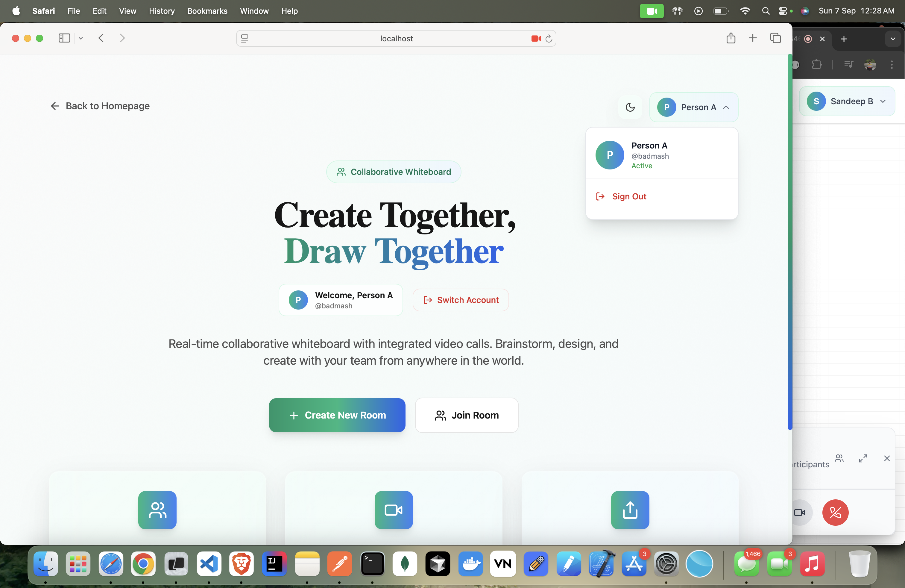The height and width of the screenshot is (588, 905).
Task: Open the Bookmarks menu
Action: pyautogui.click(x=207, y=11)
